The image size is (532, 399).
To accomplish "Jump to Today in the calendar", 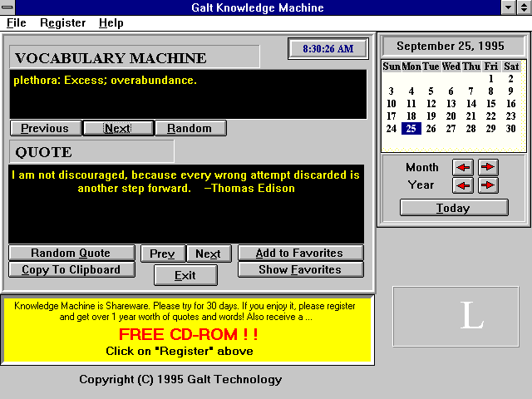I will [x=453, y=208].
